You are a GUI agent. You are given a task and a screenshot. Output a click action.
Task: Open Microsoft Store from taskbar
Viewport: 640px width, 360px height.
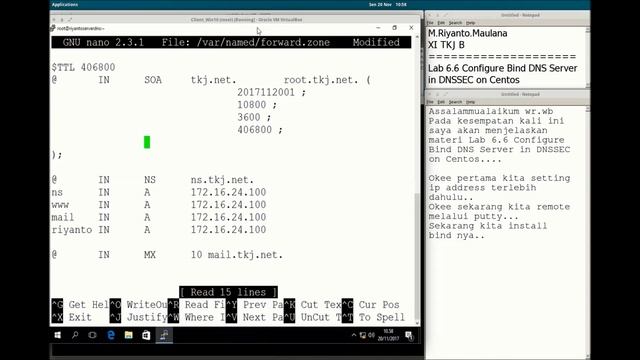pos(146,335)
